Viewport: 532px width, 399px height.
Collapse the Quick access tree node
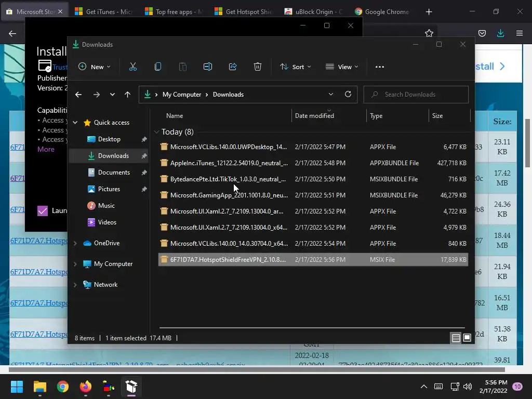pyautogui.click(x=75, y=123)
